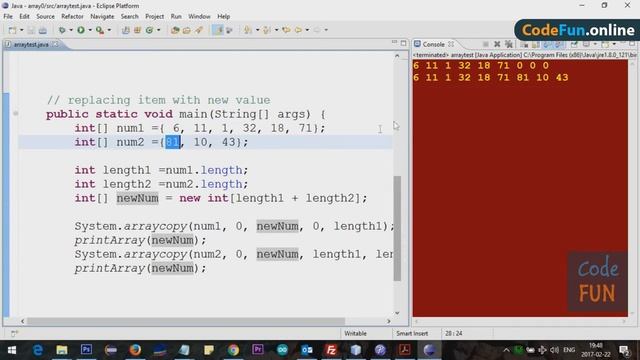This screenshot has width=640, height=360.
Task: Open the Back history dropdown arrow
Action: point(307,30)
